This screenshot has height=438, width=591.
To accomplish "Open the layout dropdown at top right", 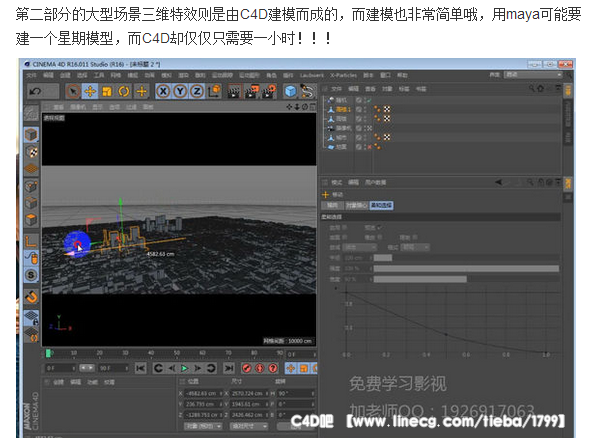I will 533,75.
